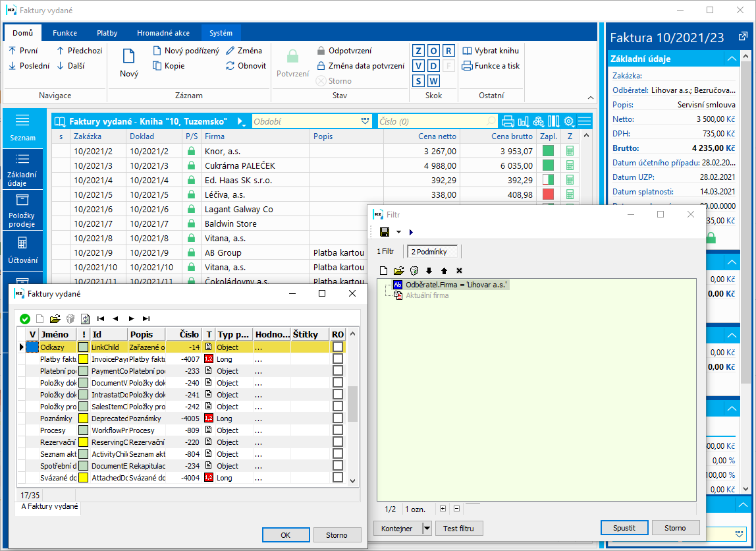Click the Storno button in the field list dialog
756x551 pixels.
coord(337,535)
